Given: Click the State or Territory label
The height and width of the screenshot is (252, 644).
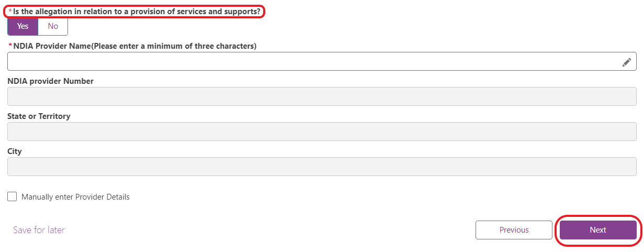Looking at the screenshot, I should 39,116.
